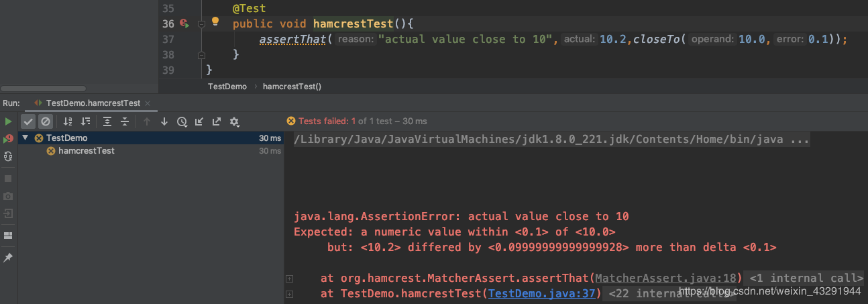Viewport: 868px width, 304px height.
Task: Click line number 37 in gutter
Action: pos(168,39)
